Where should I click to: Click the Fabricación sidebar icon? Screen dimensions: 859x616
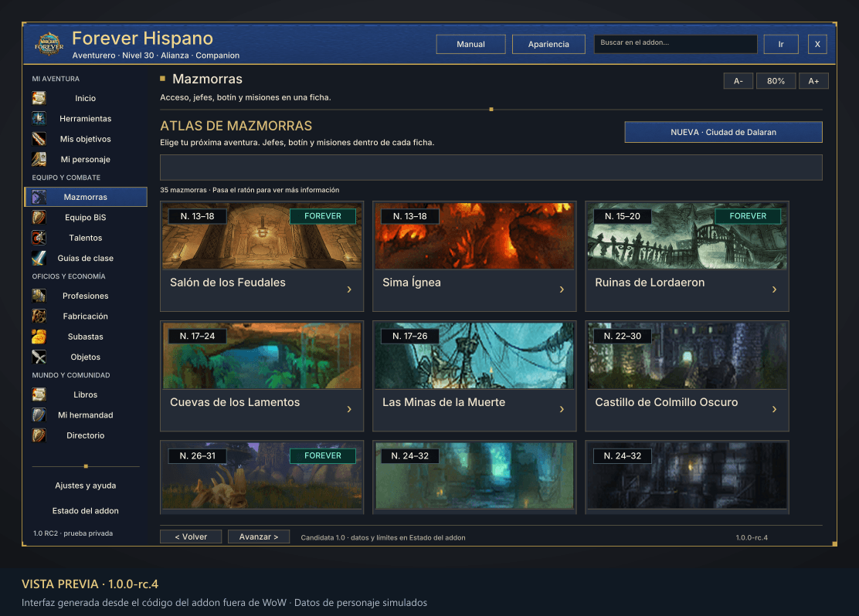click(39, 316)
